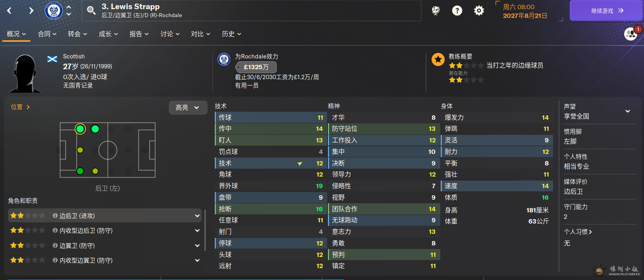
Task: Click info icon beside 边后卫 (进攻)
Action: click(55, 216)
